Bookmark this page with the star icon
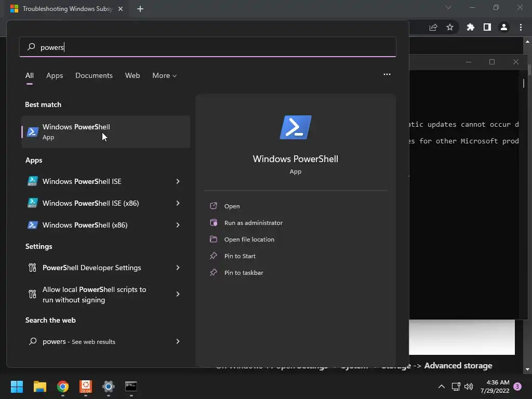532x399 pixels. point(450,27)
